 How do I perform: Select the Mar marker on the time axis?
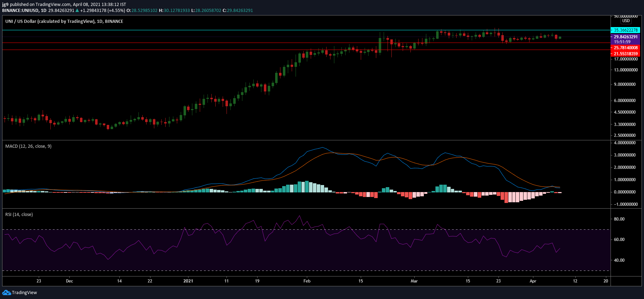[x=414, y=281]
